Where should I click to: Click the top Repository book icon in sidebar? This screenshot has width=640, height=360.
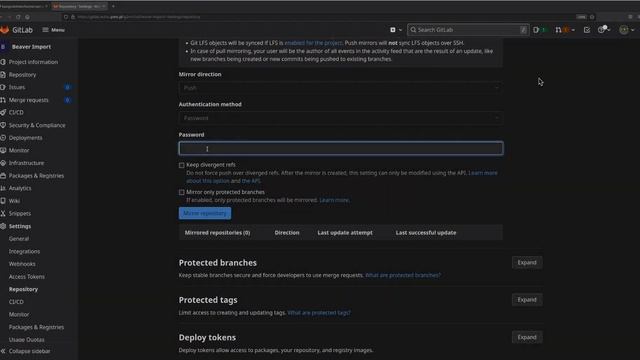pos(3,75)
